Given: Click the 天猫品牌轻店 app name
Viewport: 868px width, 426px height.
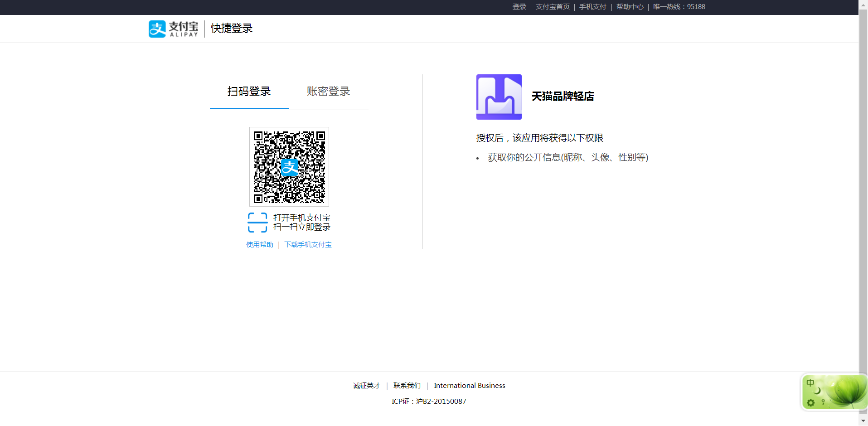Looking at the screenshot, I should coord(563,97).
